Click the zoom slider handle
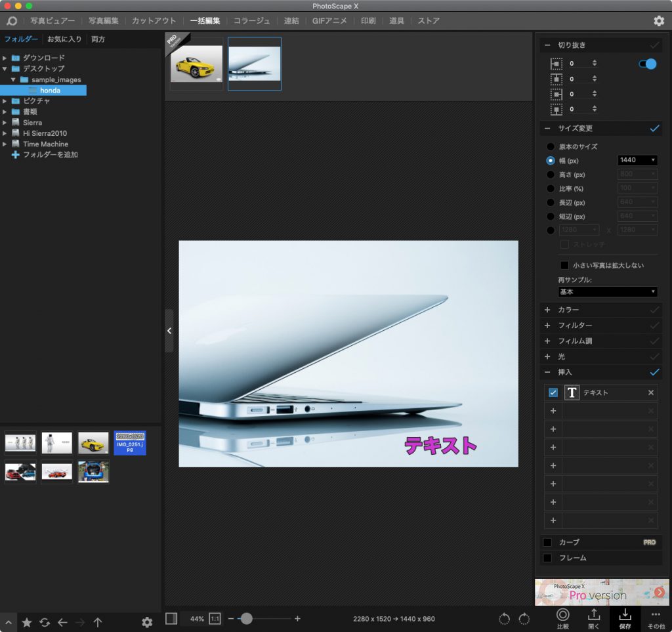The height and width of the screenshot is (632, 672). pyautogui.click(x=246, y=618)
